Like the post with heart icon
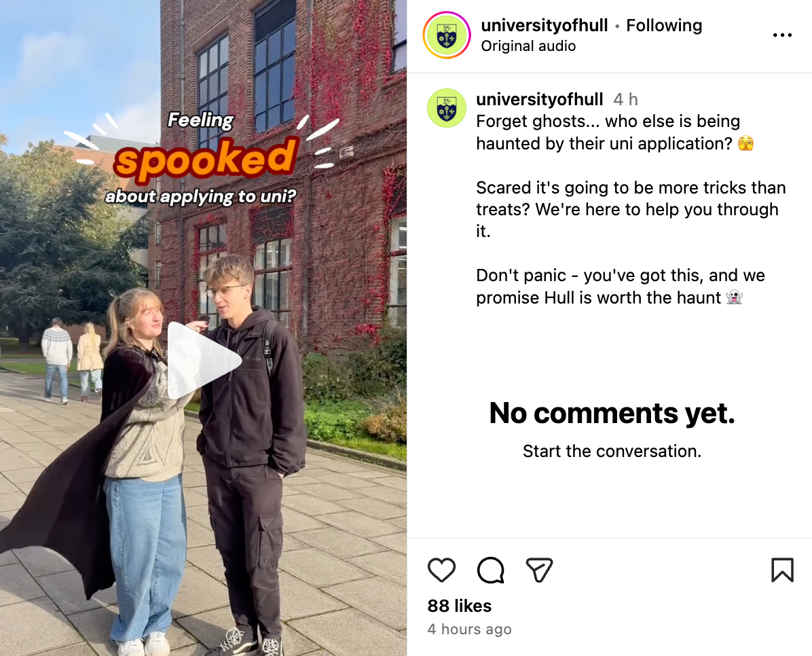The width and height of the screenshot is (812, 656). pyautogui.click(x=441, y=570)
